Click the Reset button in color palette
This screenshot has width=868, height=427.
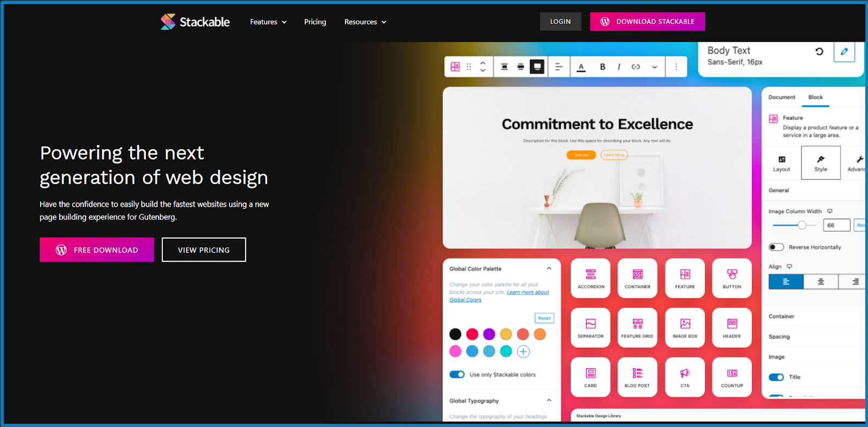click(x=544, y=318)
